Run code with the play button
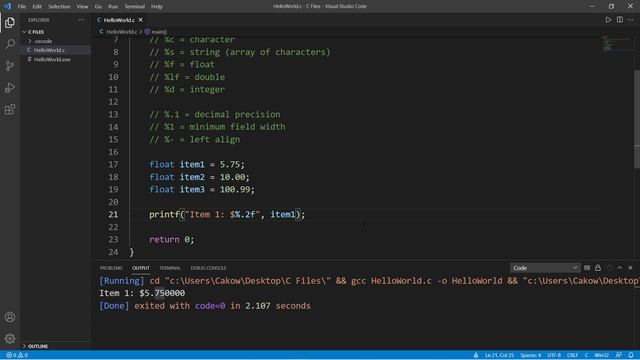640x360 pixels. (x=608, y=20)
